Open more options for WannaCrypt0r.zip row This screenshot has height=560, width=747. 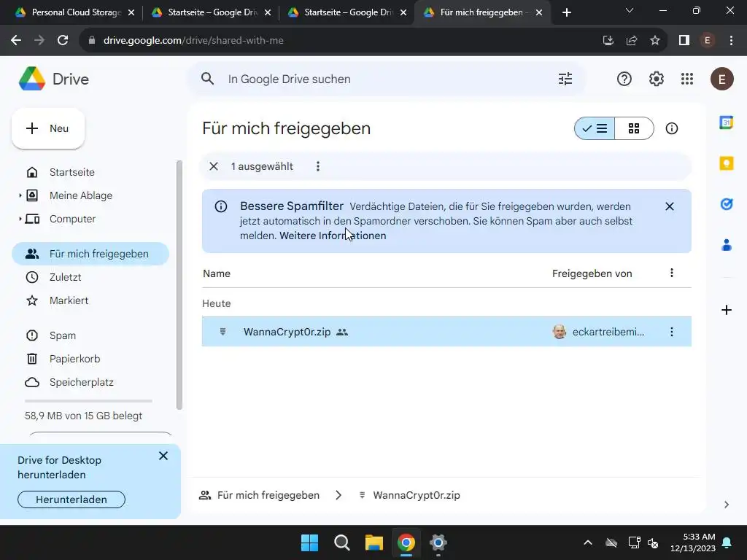[x=671, y=332]
